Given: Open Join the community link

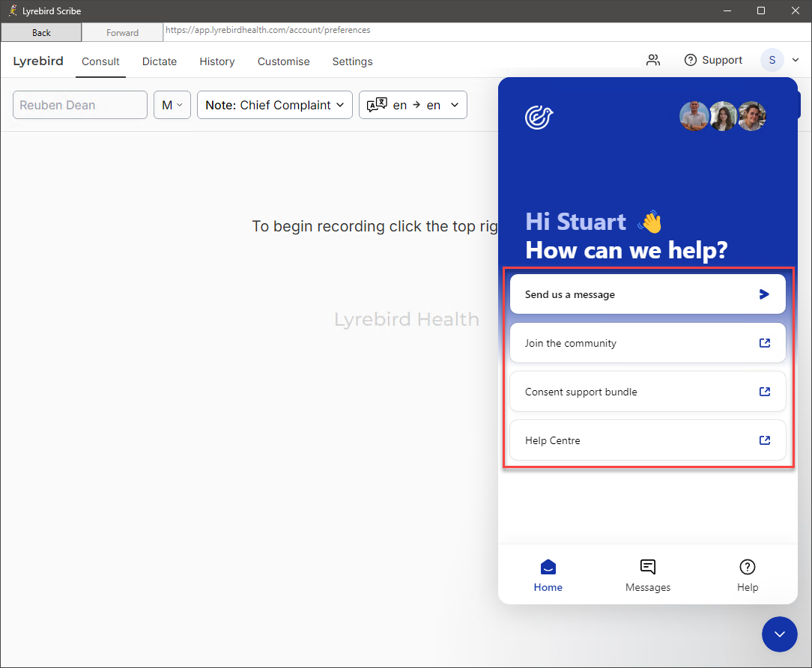Looking at the screenshot, I should [647, 343].
